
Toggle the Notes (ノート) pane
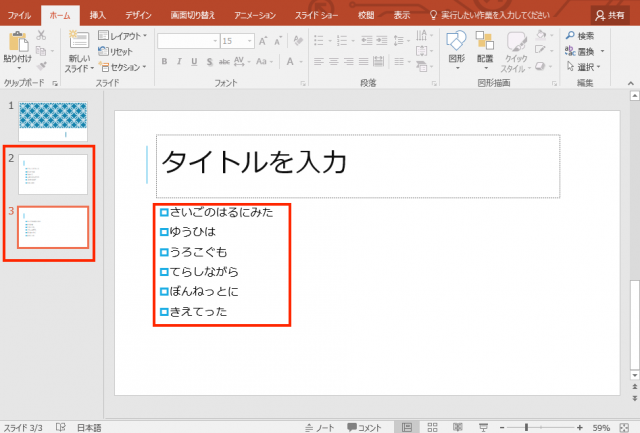[x=318, y=427]
